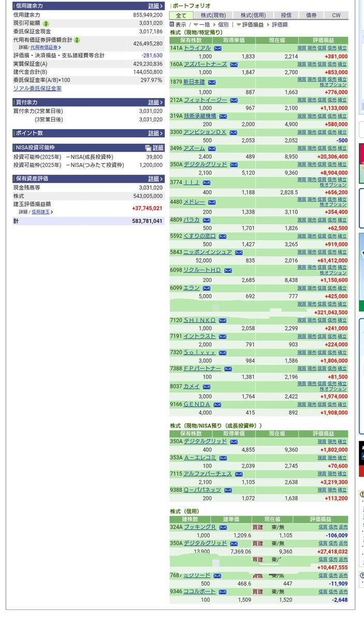Click 株オプション under 新日本建

333,85
